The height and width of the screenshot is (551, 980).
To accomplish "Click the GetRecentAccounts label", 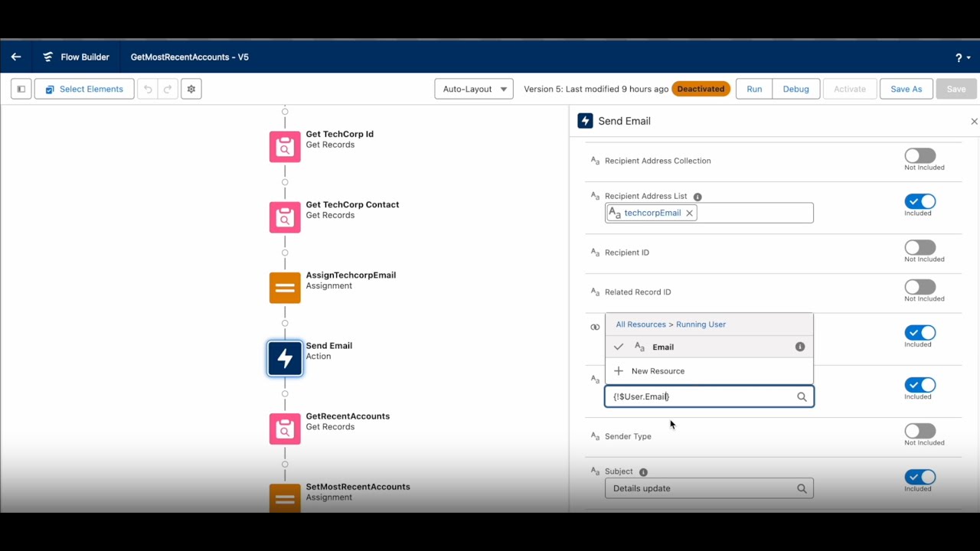I will pyautogui.click(x=348, y=416).
